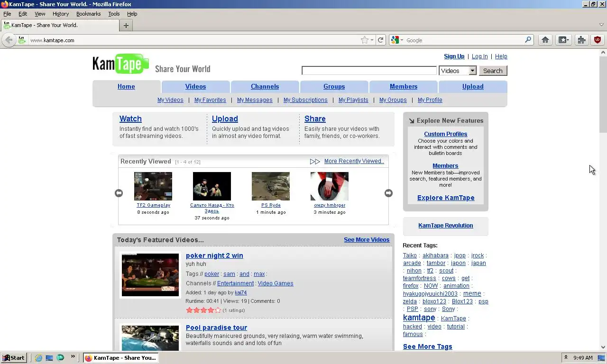Click the URL address bar

[193, 40]
